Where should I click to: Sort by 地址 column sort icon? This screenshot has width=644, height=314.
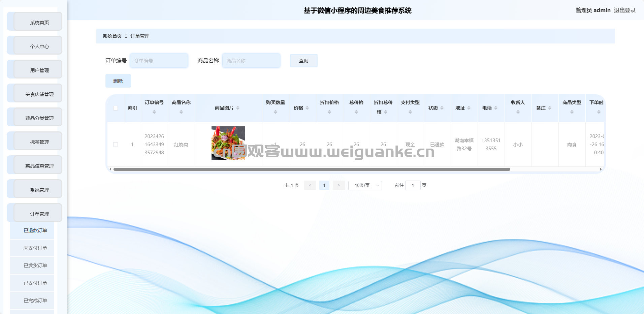(x=469, y=108)
